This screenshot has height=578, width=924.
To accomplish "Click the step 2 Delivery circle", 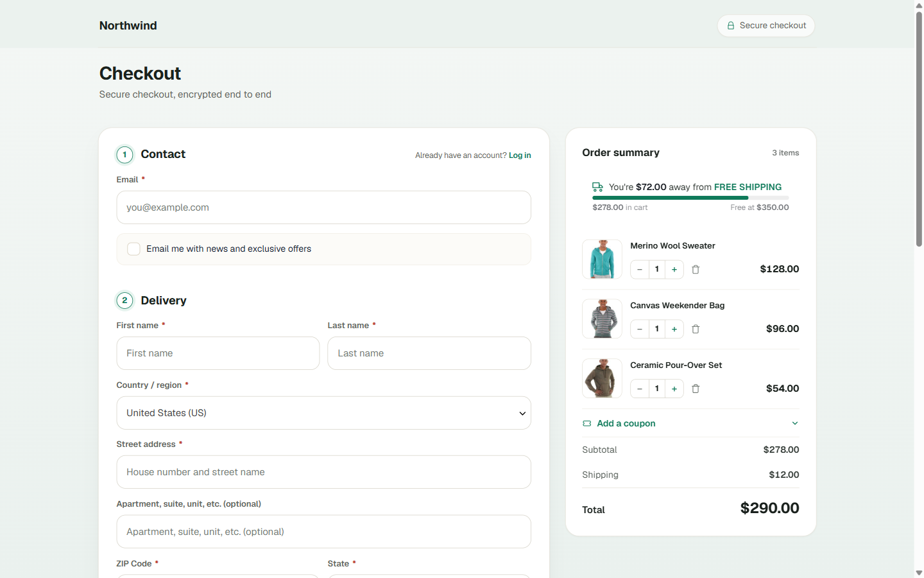I will [124, 301].
